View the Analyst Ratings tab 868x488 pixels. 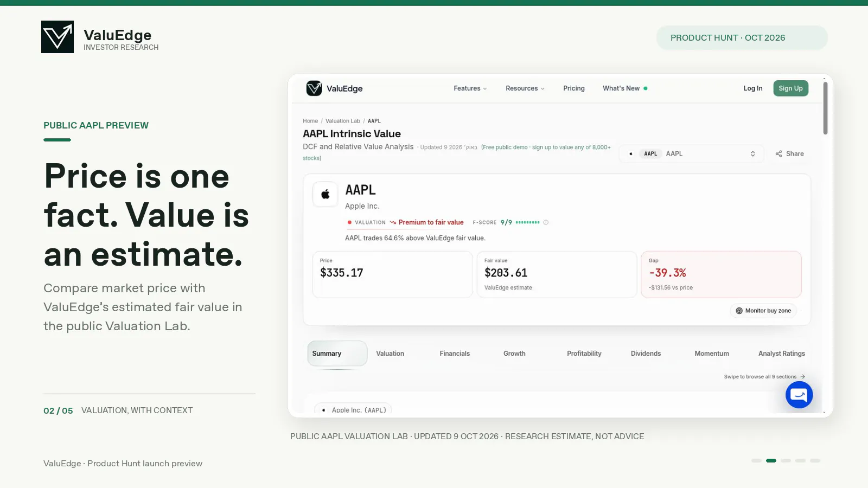(782, 354)
